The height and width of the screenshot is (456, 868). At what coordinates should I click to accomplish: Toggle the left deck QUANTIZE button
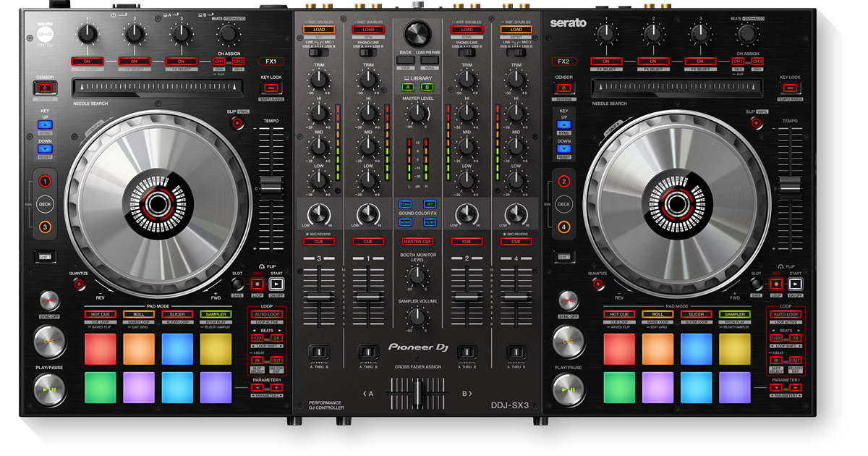click(x=79, y=284)
